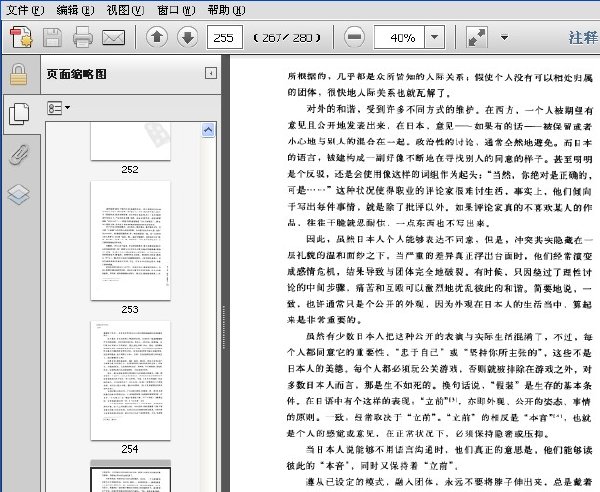Click the first line starting 所根据的

(439, 77)
